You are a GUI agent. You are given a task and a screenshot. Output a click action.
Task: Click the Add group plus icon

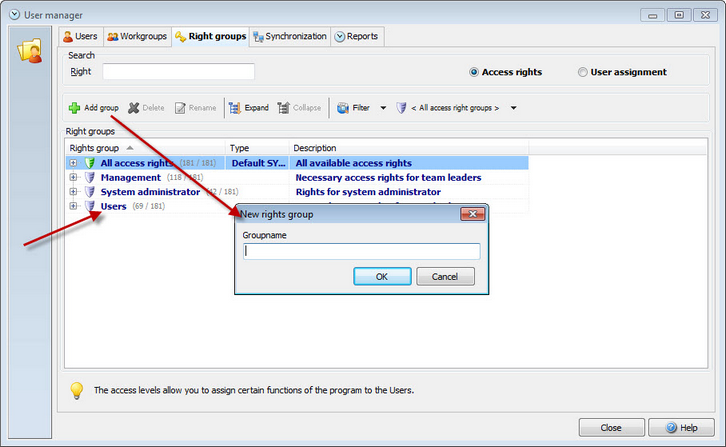tap(74, 108)
